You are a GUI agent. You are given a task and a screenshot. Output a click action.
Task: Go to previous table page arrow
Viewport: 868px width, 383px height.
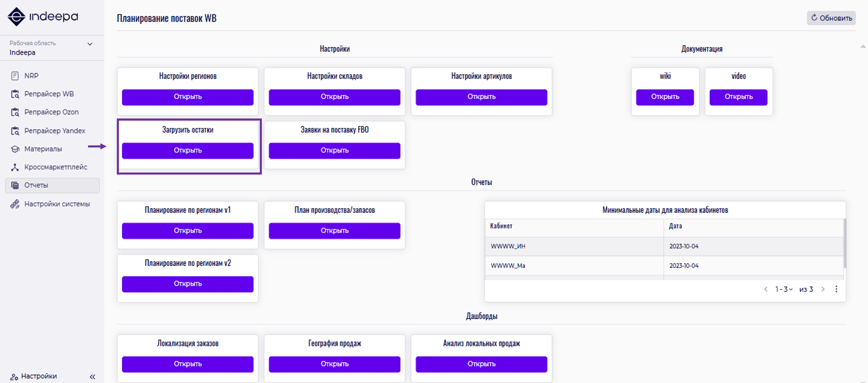pyautogui.click(x=766, y=289)
